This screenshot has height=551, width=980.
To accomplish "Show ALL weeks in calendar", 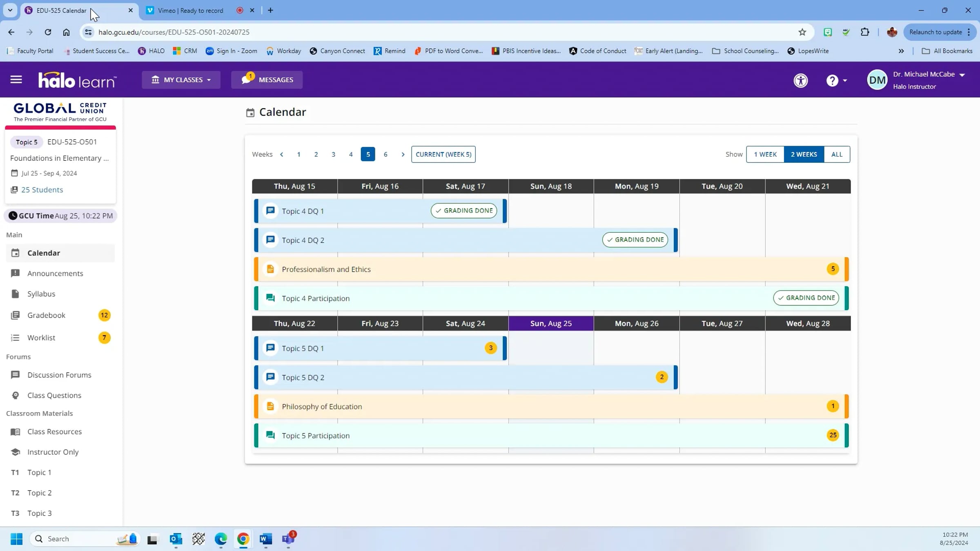I will (837, 154).
